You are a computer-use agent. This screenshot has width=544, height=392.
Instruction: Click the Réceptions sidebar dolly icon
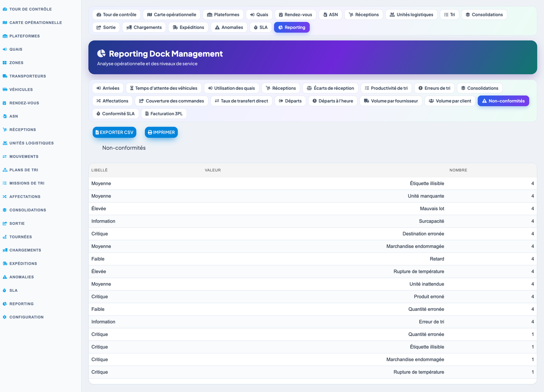(x=5, y=130)
